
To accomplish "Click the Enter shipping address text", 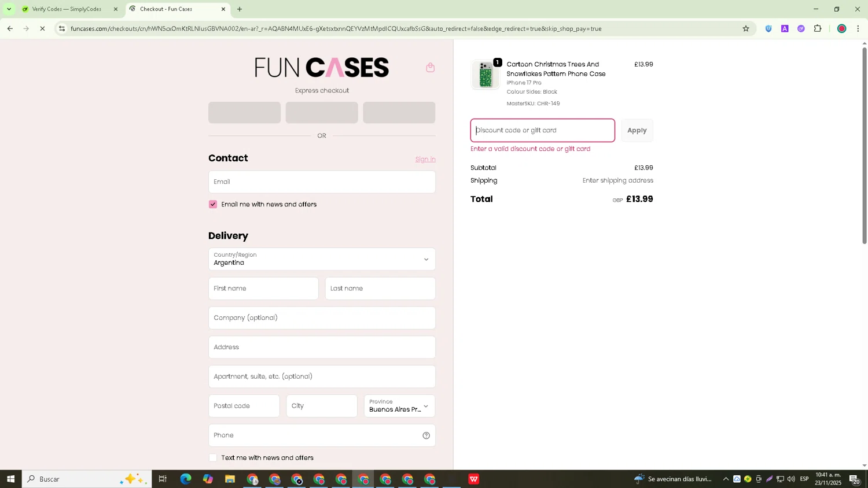I will 617,180.
